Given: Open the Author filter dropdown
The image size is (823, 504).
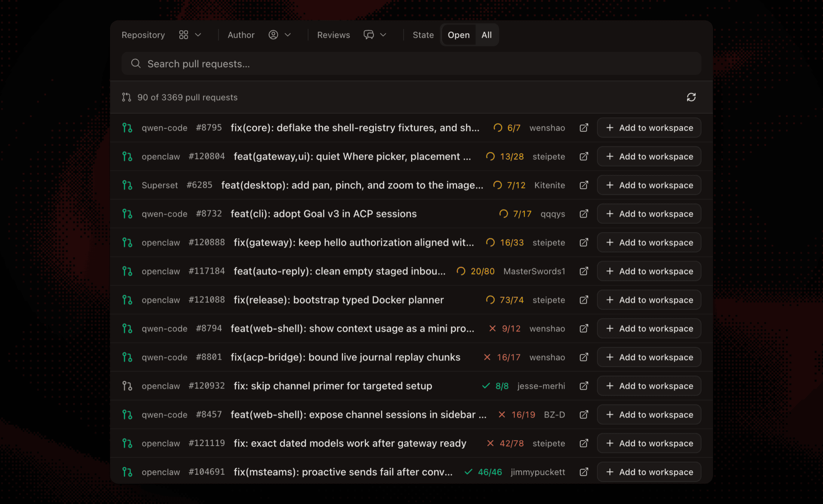Looking at the screenshot, I should click(x=280, y=35).
